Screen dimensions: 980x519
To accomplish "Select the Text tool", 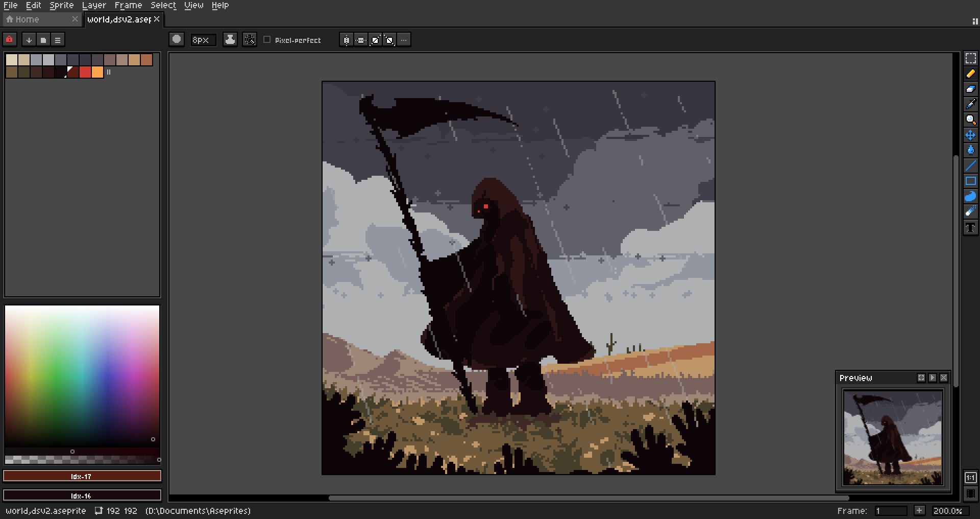I will coord(970,228).
